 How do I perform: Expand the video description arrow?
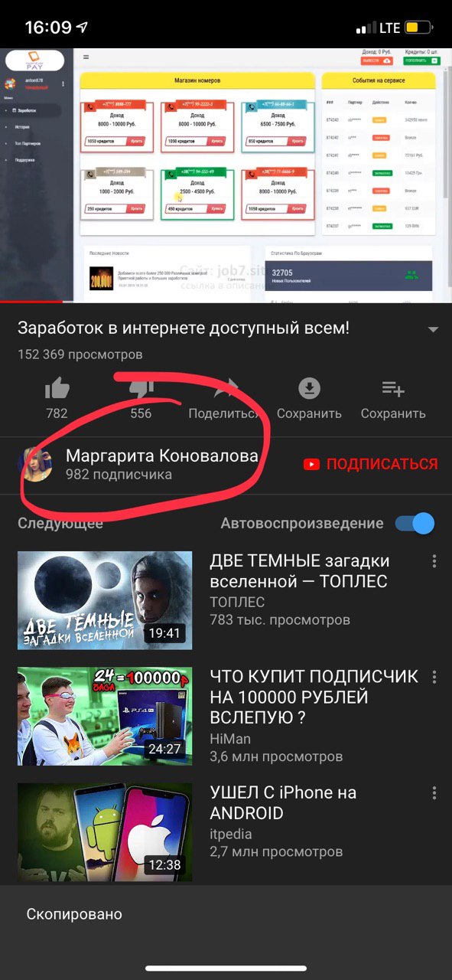433,330
